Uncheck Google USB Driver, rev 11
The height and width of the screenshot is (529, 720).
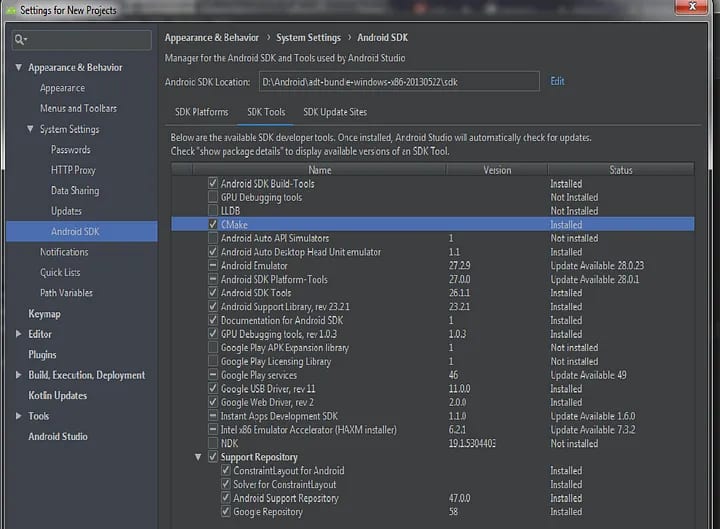coord(213,388)
